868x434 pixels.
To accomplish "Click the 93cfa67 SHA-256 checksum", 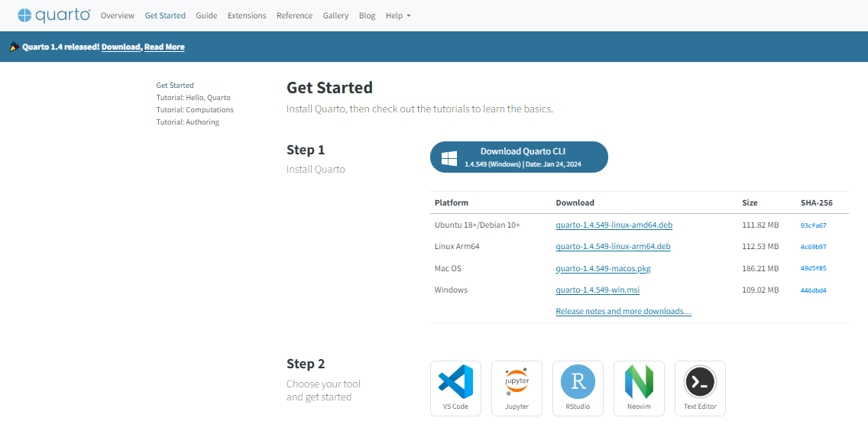I will pos(813,226).
